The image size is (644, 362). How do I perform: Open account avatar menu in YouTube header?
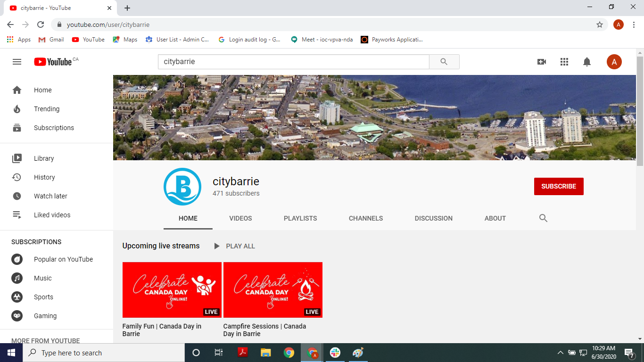click(614, 62)
